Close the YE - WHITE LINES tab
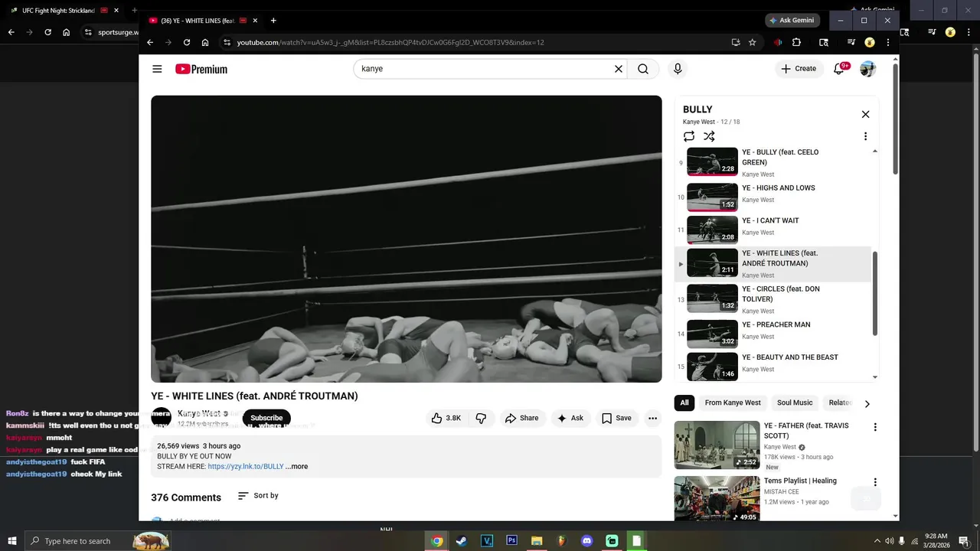This screenshot has width=980, height=551. click(x=255, y=21)
